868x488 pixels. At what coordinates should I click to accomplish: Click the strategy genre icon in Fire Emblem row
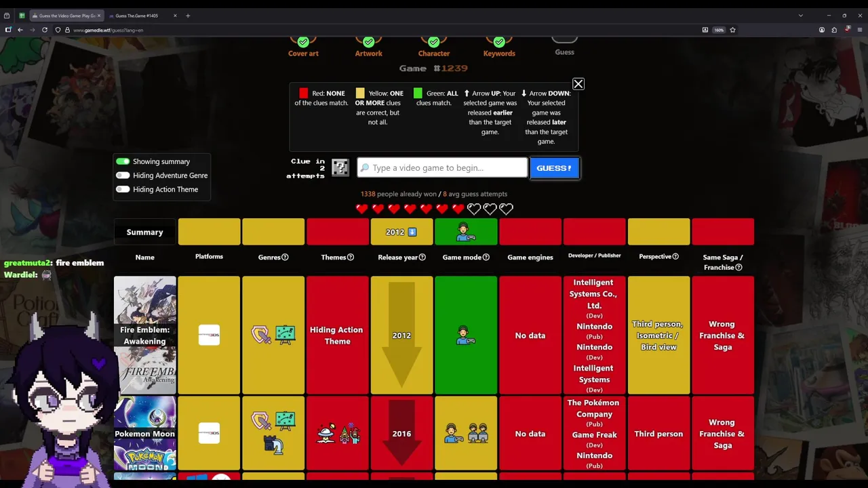[285, 335]
